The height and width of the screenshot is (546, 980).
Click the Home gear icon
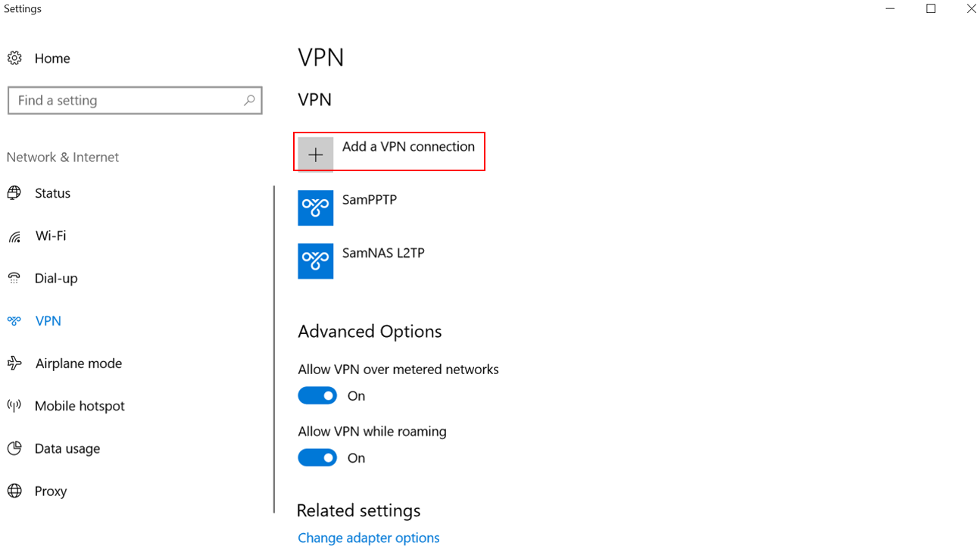coord(14,58)
